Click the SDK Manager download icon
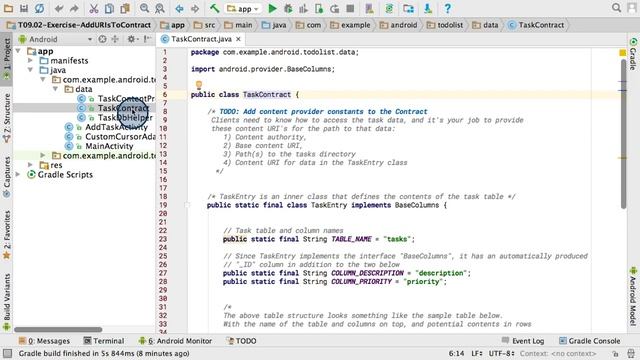 (428, 9)
